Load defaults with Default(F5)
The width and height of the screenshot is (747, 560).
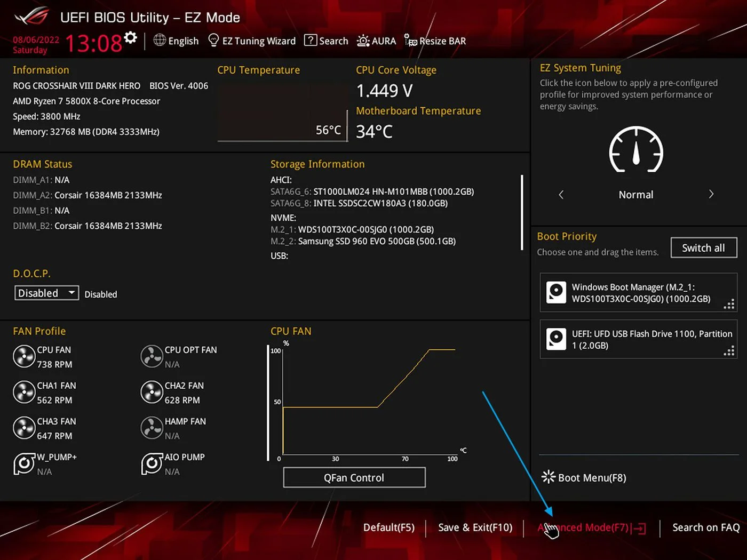pyautogui.click(x=389, y=527)
